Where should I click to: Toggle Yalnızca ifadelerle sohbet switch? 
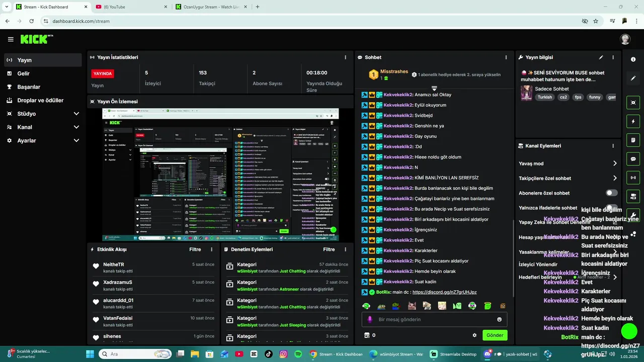(611, 208)
